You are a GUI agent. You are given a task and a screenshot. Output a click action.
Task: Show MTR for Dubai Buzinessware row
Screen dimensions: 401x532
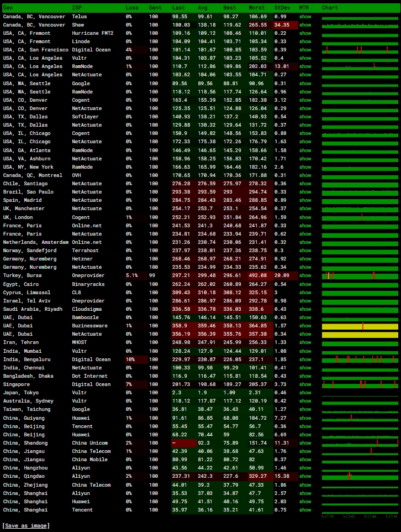tap(305, 325)
